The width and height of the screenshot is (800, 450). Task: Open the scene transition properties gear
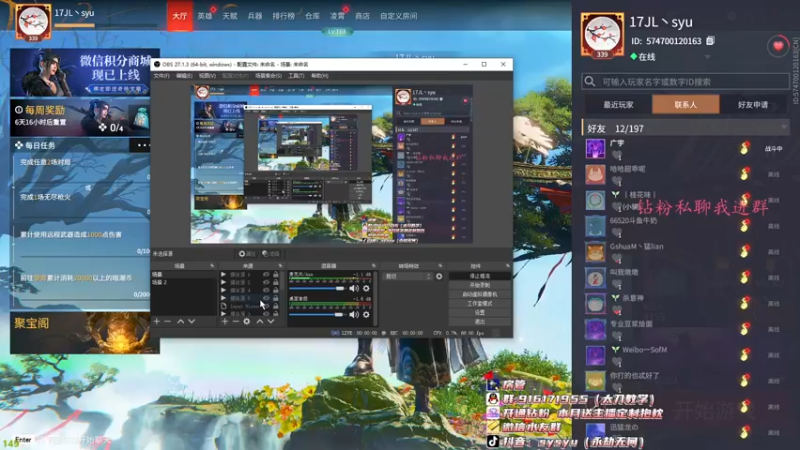439,277
